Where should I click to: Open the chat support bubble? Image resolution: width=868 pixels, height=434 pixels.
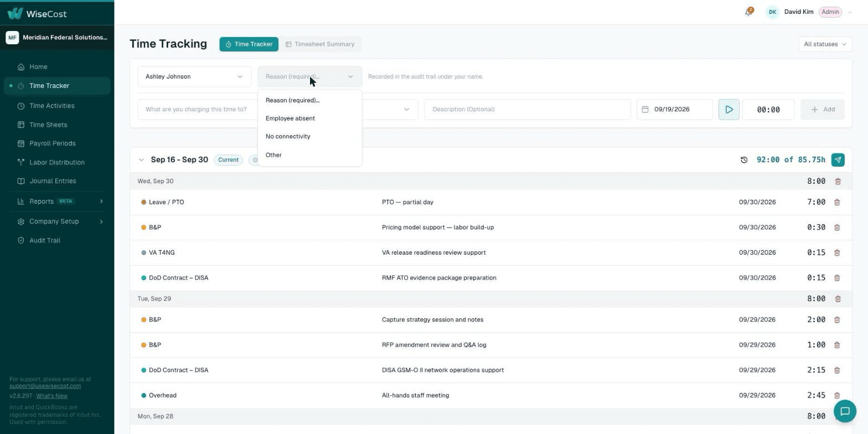[845, 411]
